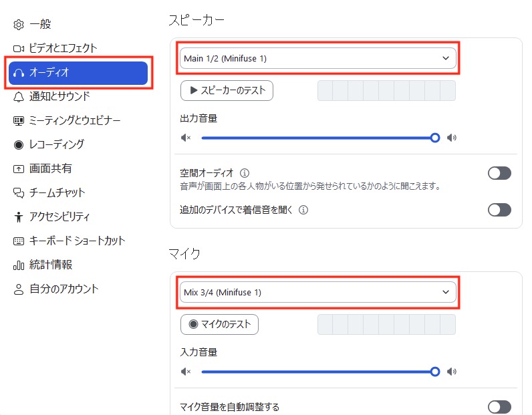Click the 出力音量 slider handle
Viewport: 532px width, 415px height.
point(435,138)
